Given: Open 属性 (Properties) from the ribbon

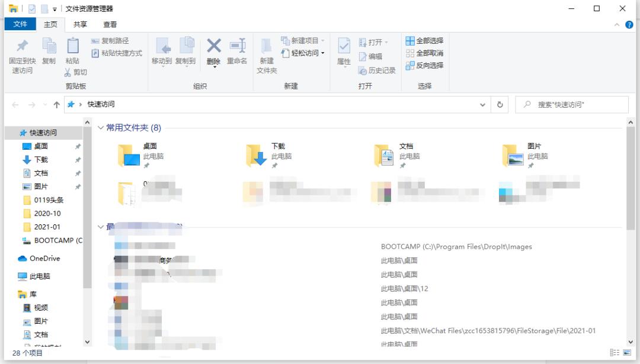Looking at the screenshot, I should pyautogui.click(x=344, y=52).
